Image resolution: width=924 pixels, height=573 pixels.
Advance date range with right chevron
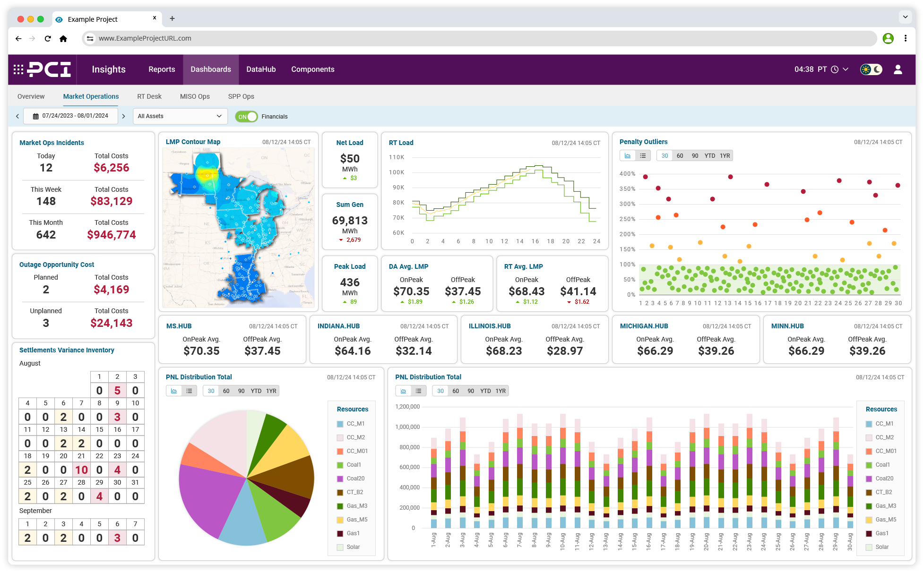coord(123,115)
